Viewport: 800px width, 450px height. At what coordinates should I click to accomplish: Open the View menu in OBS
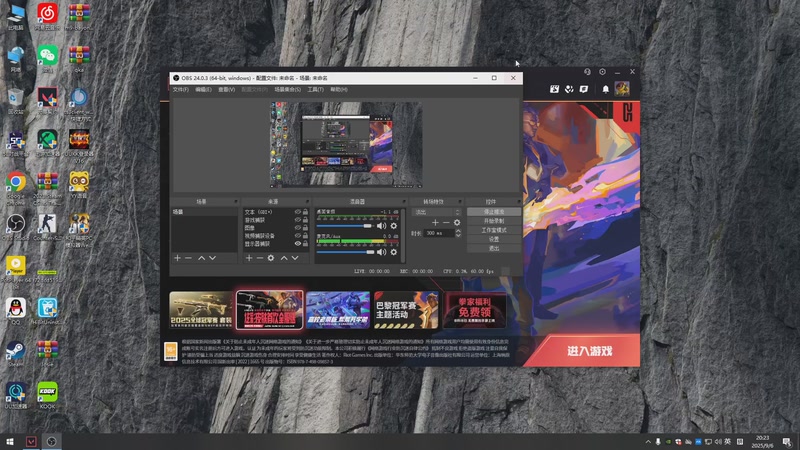point(227,90)
